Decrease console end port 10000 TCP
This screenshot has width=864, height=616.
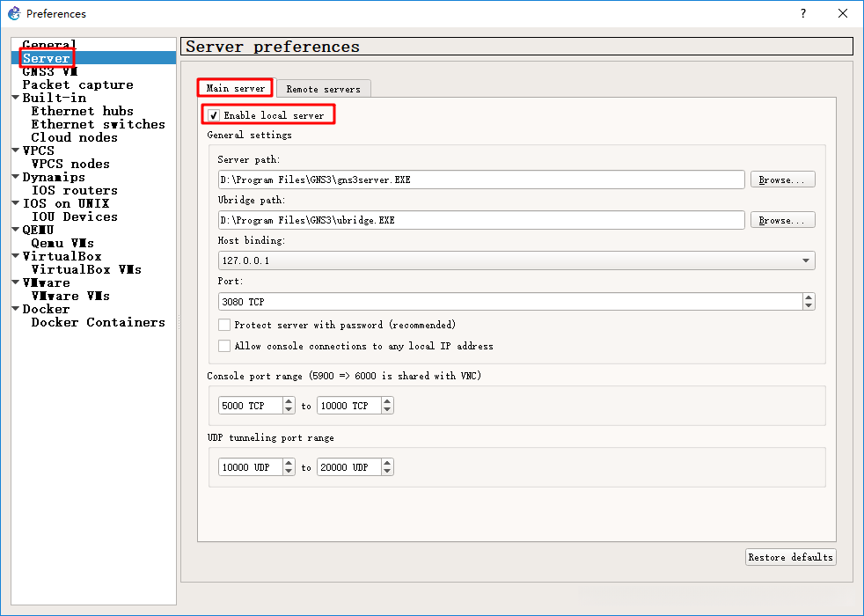click(387, 410)
